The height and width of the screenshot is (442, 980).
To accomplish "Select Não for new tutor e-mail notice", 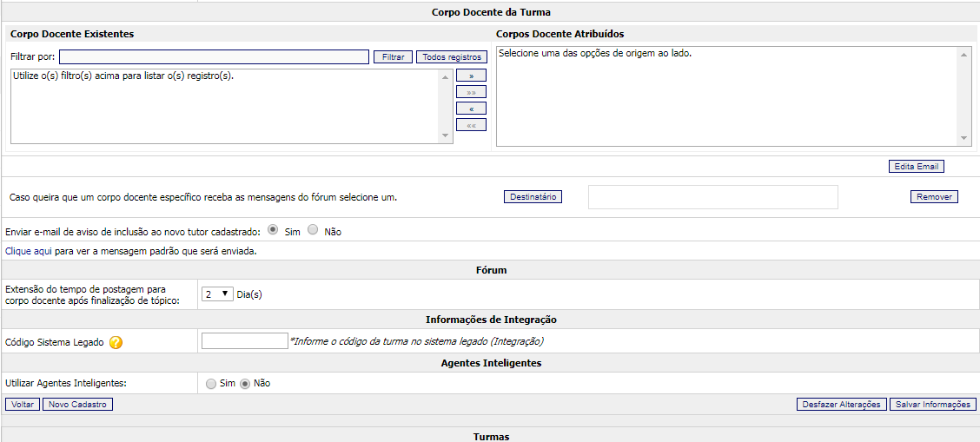I will click(314, 230).
